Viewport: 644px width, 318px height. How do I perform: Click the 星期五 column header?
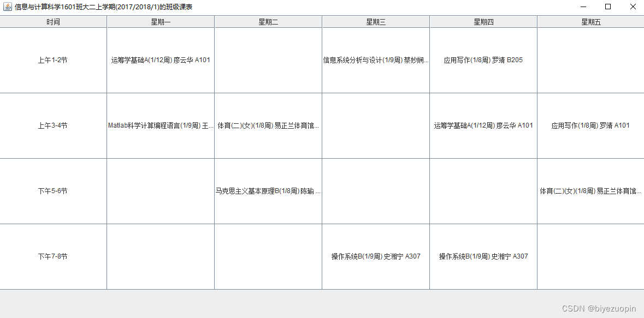pos(590,22)
